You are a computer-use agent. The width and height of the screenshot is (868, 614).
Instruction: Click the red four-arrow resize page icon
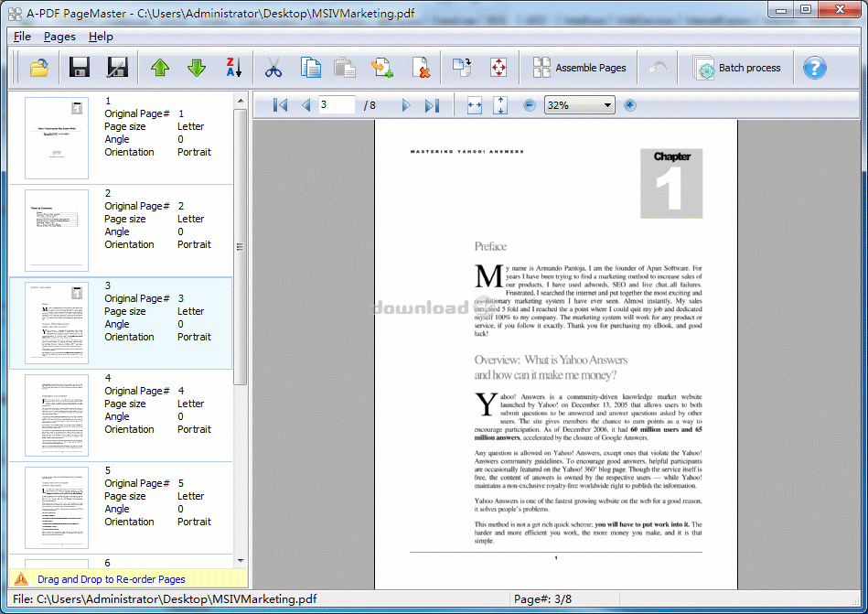pyautogui.click(x=498, y=68)
